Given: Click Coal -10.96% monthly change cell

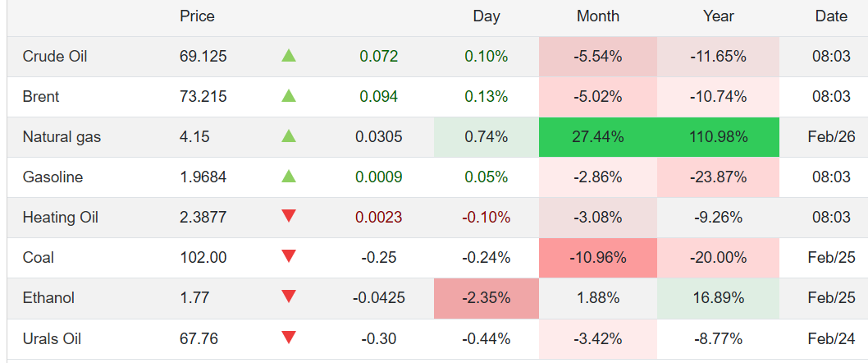Looking at the screenshot, I should 598,258.
